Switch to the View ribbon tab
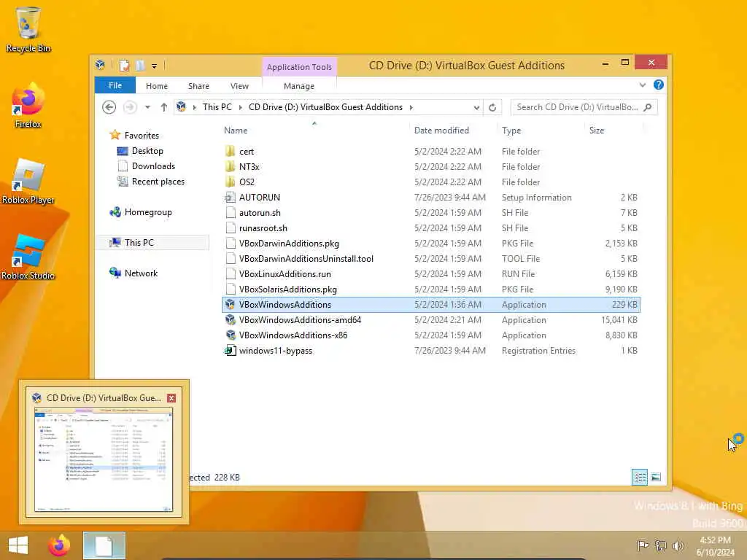The height and width of the screenshot is (560, 747). (x=239, y=86)
